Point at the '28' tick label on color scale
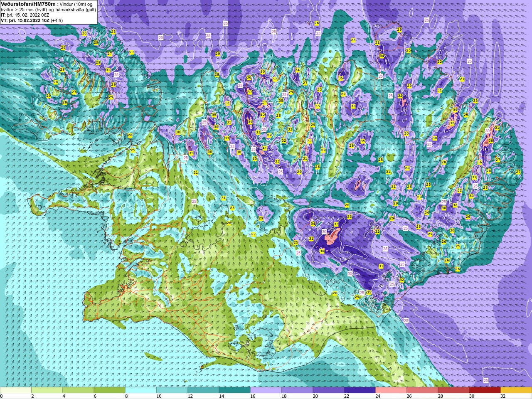Viewport: 532px width, 399px height. click(440, 396)
